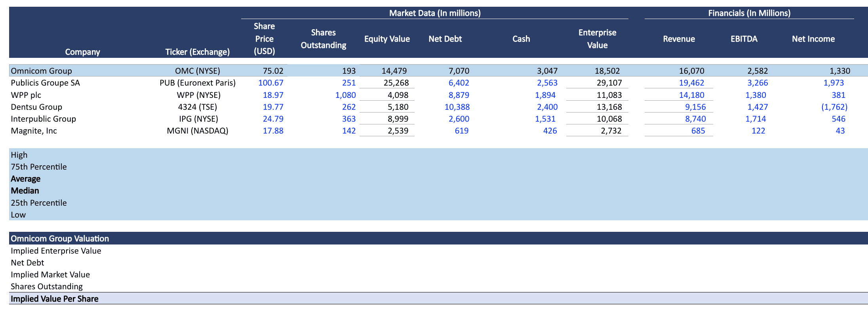Click Omnicom revenue 16,070
This screenshot has height=317, width=868.
click(692, 71)
